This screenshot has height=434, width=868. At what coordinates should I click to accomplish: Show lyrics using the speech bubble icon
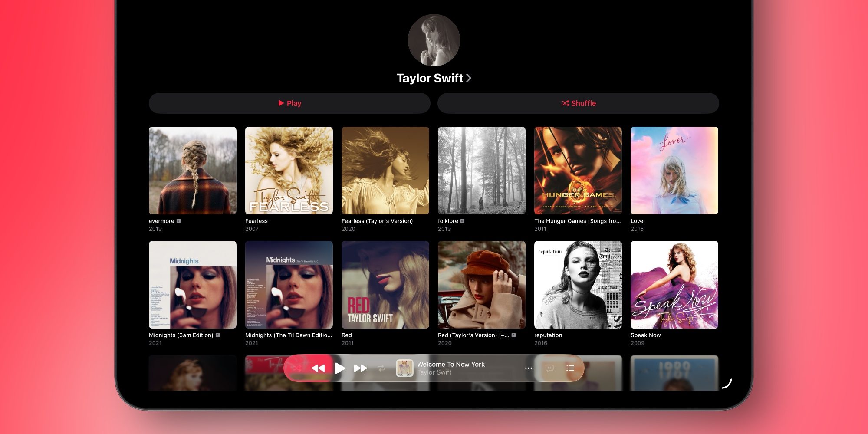(x=549, y=368)
